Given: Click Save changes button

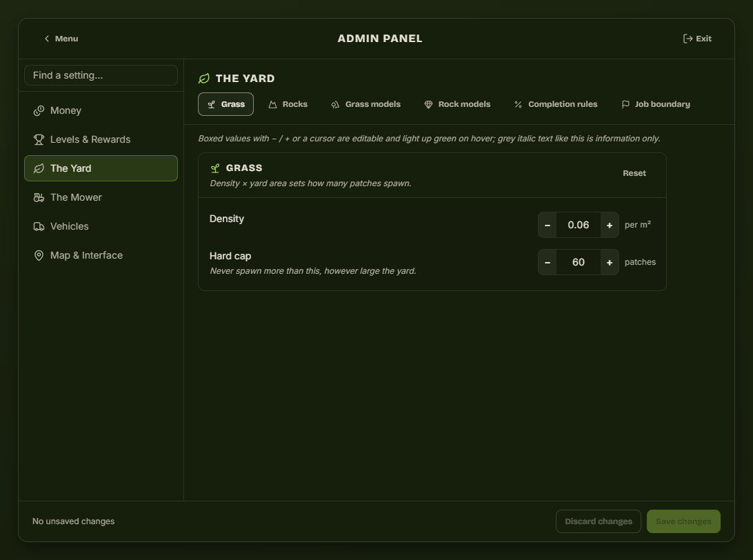Looking at the screenshot, I should click(683, 521).
